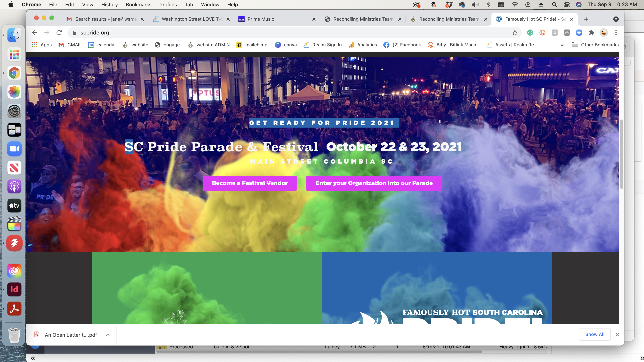Open System Preferences from the Dock

tap(14, 111)
